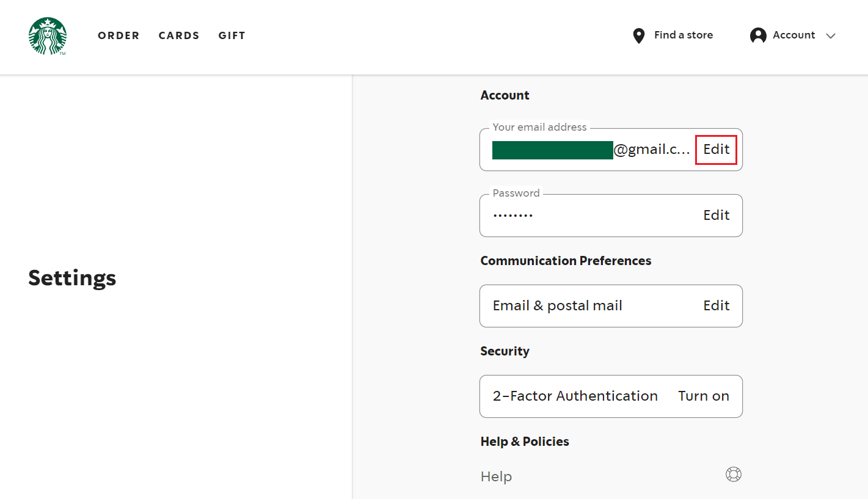868x499 pixels.
Task: Select the Email & postal mail row
Action: click(x=611, y=306)
